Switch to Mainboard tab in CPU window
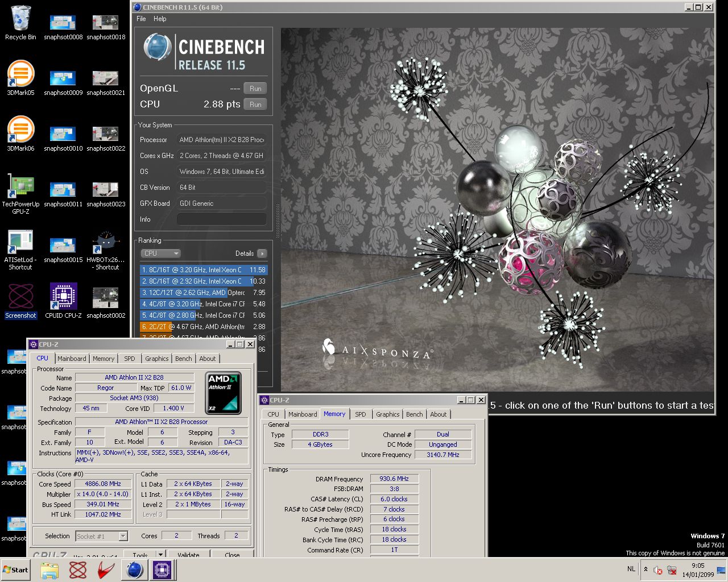The height and width of the screenshot is (582, 728). [x=72, y=359]
